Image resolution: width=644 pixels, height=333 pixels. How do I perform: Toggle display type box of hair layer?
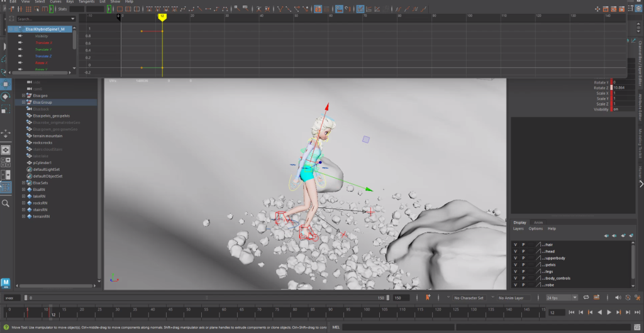[531, 245]
